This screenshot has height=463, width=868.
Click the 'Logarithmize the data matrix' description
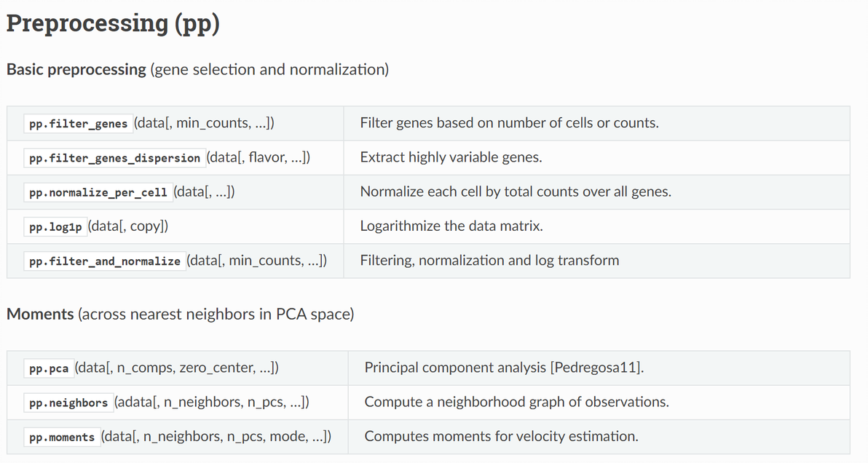point(451,226)
